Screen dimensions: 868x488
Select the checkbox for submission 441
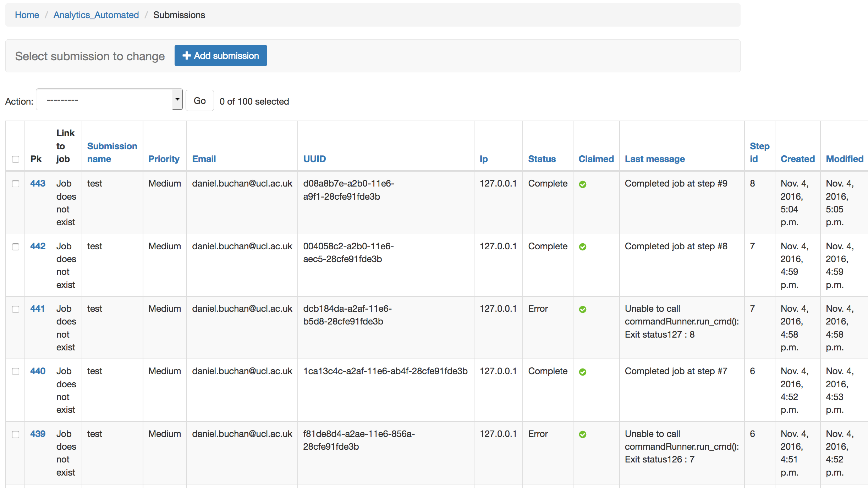coord(16,309)
